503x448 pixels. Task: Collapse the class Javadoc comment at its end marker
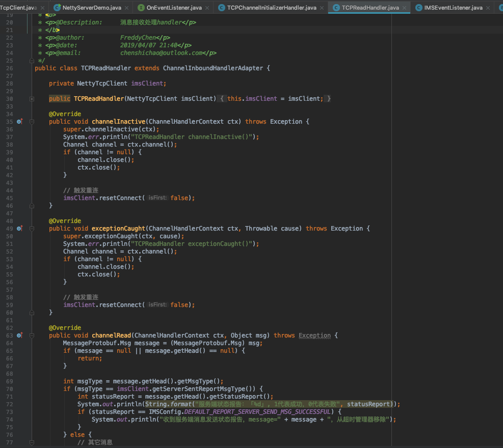32,61
